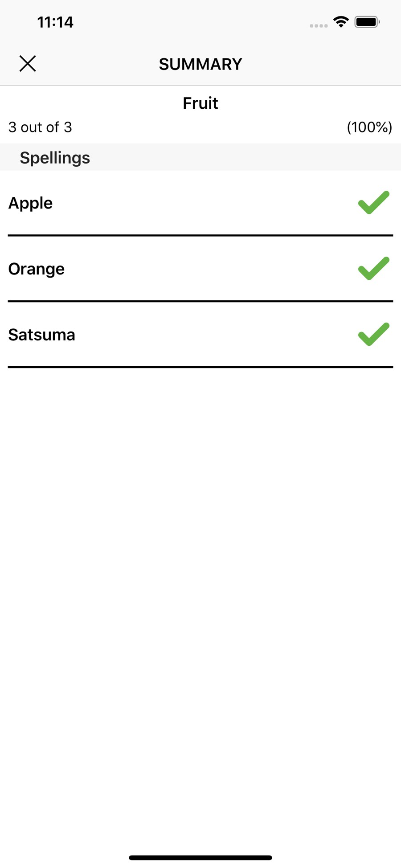Tap the divider line under Apple
401x868 pixels.
pos(200,235)
